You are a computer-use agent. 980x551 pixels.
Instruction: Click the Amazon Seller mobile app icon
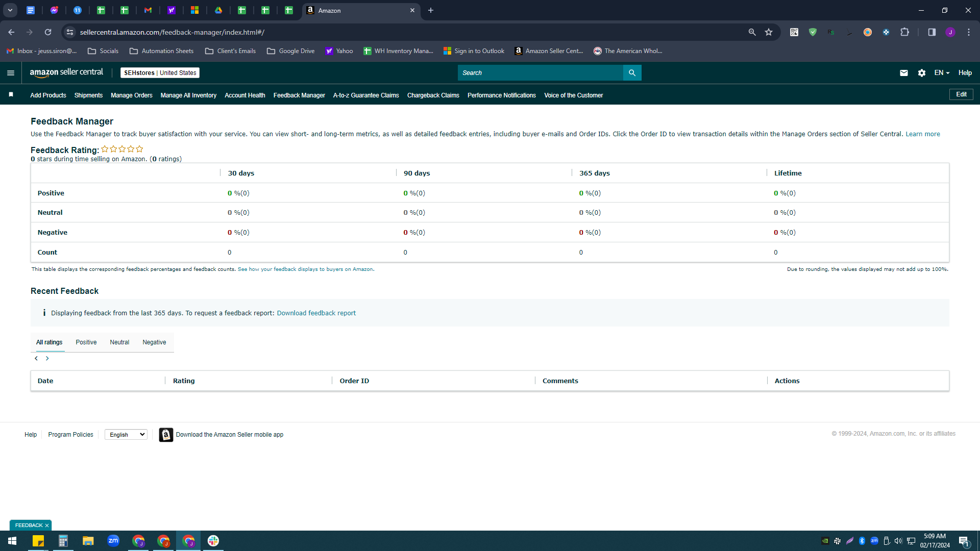pyautogui.click(x=166, y=435)
